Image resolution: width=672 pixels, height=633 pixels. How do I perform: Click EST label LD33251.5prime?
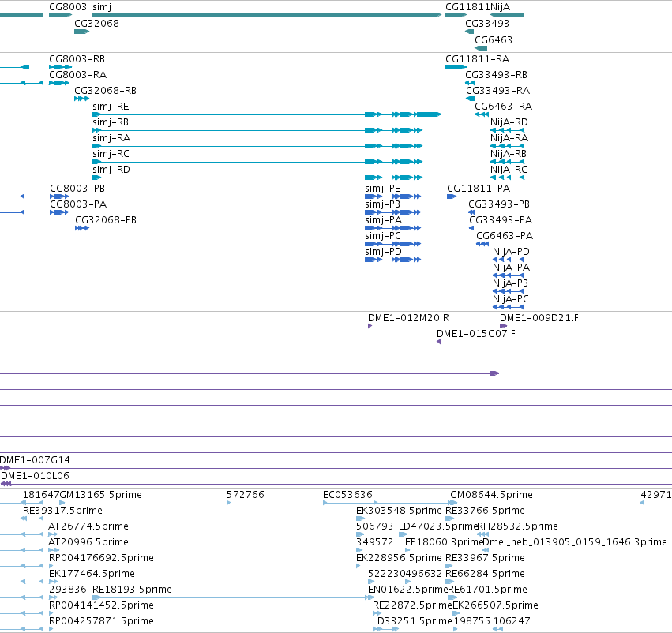413,621
